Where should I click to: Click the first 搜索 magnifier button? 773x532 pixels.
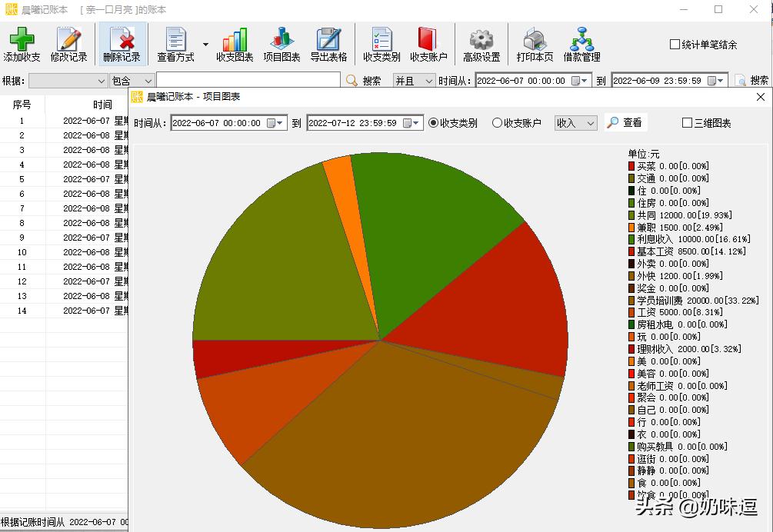point(364,80)
